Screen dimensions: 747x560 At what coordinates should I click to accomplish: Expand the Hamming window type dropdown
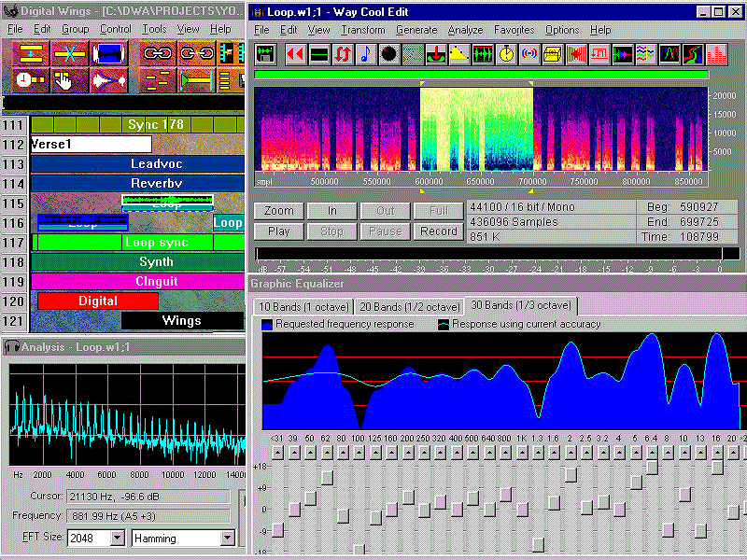(227, 538)
